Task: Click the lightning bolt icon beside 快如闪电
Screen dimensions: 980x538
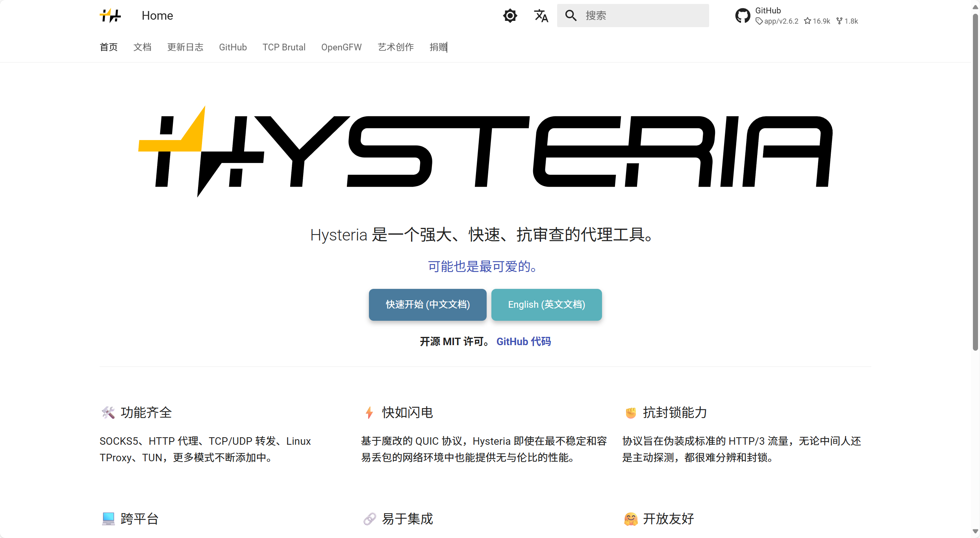Action: click(x=369, y=412)
